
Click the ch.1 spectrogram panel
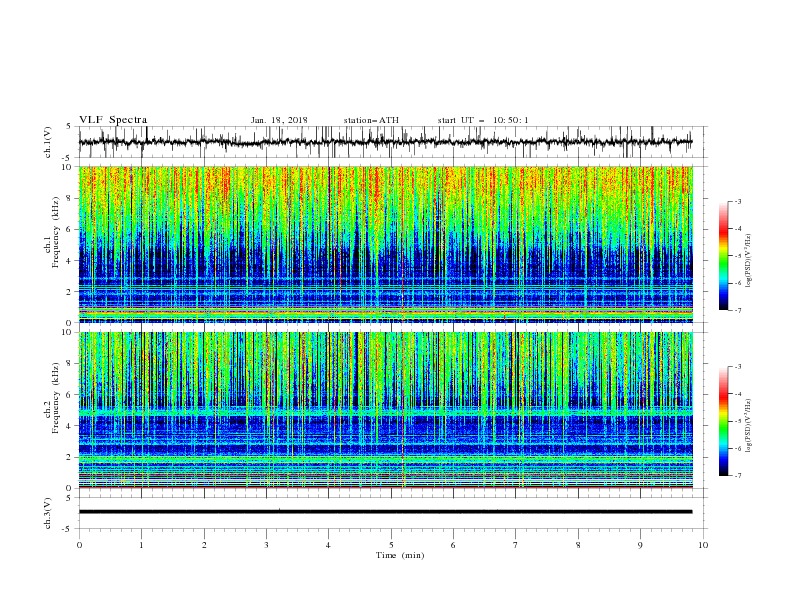pos(385,244)
